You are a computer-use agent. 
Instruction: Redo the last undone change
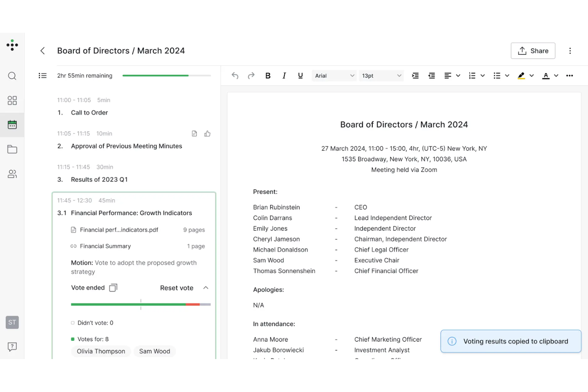coord(251,75)
